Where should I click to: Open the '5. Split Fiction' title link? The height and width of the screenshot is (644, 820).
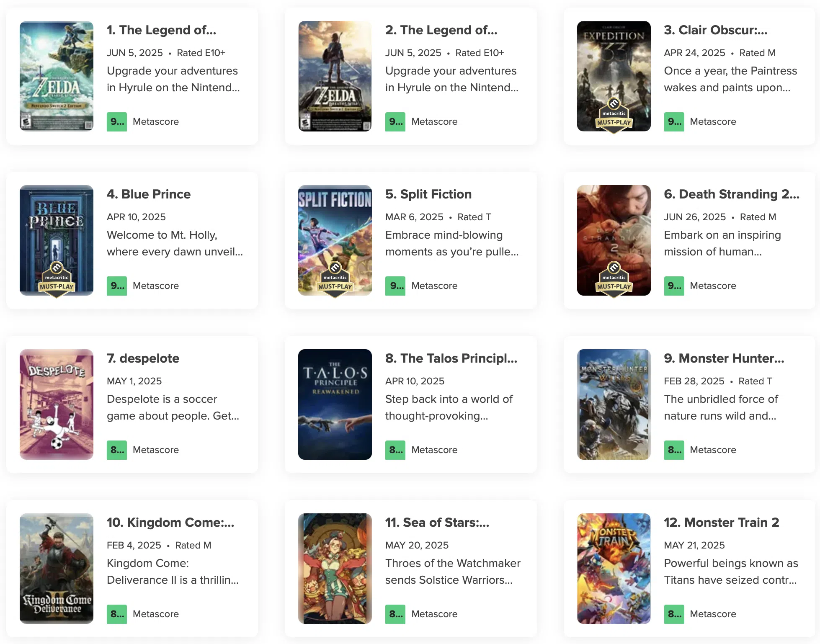(428, 194)
